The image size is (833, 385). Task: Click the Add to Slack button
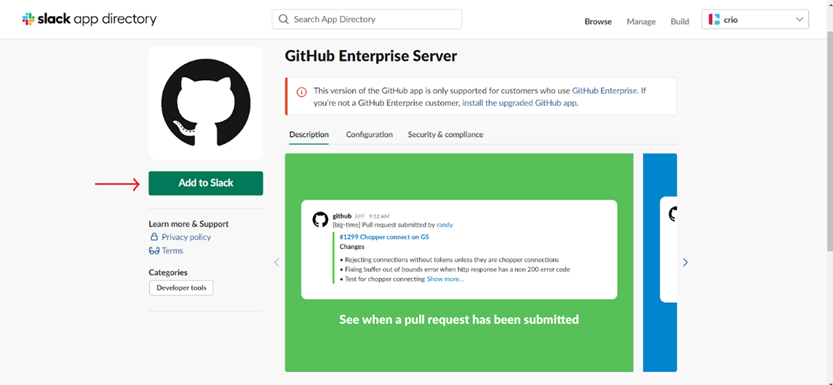pos(206,183)
